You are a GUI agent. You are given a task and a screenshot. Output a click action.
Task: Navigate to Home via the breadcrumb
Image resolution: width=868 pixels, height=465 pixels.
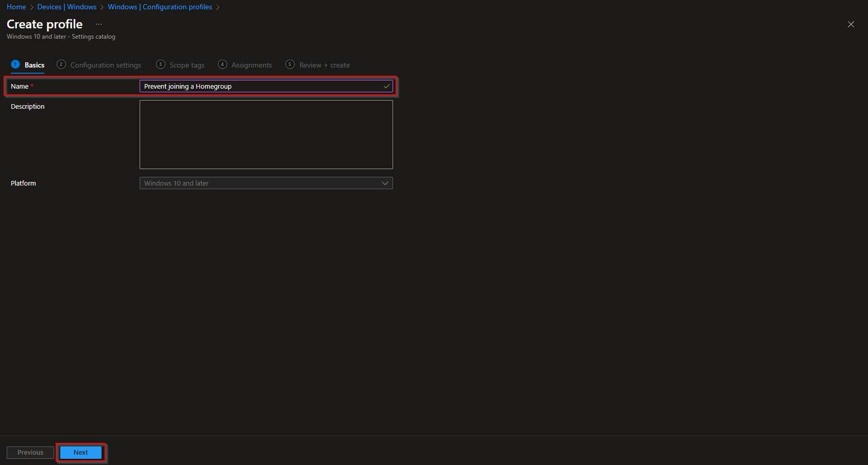(16, 7)
